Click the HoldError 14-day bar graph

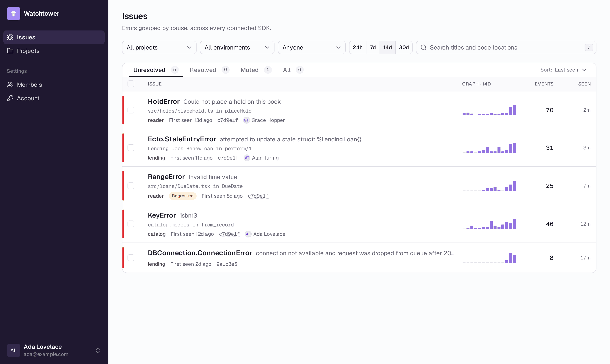tap(489, 110)
